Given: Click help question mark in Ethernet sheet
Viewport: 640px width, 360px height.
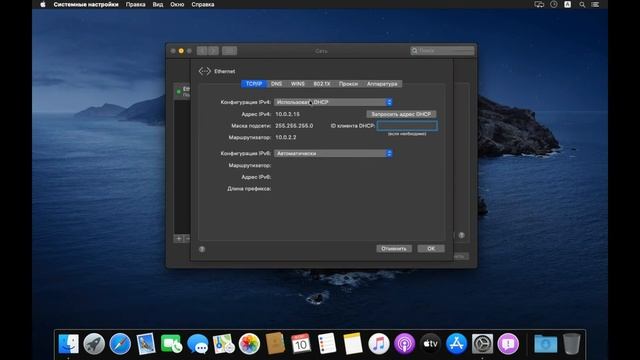Looking at the screenshot, I should [202, 249].
